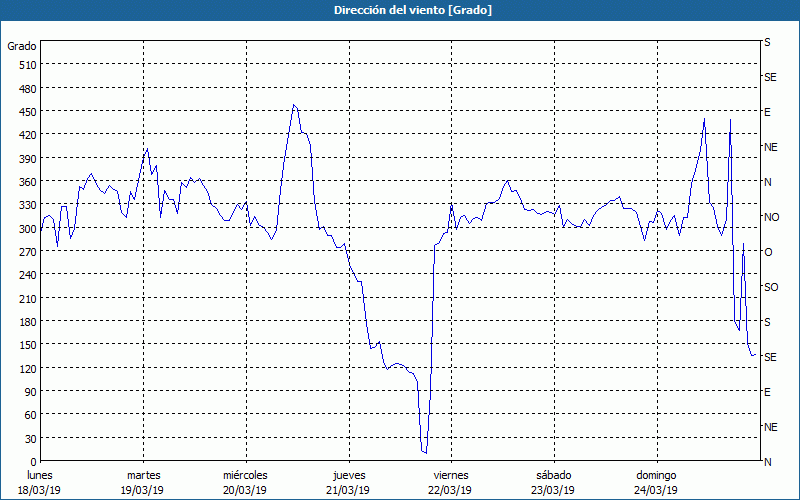The image size is (800, 500).
Task: Select the 330 degree axis label
Action: tap(29, 205)
